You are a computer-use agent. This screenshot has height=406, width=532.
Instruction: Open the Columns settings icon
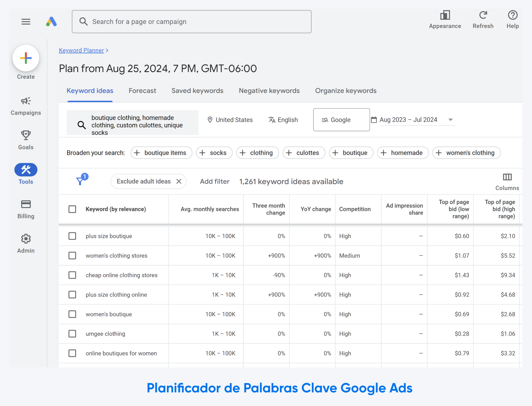click(507, 178)
